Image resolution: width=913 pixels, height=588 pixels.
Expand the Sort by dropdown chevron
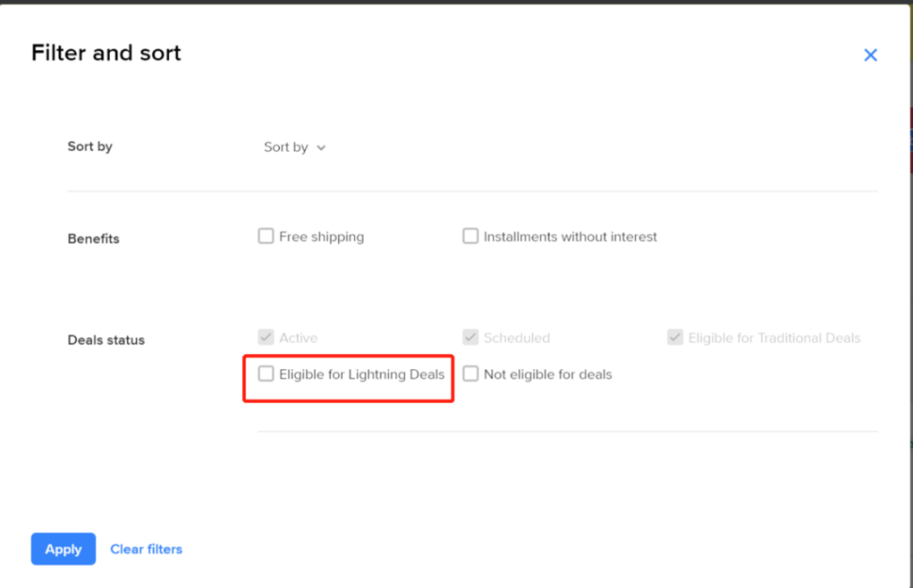click(x=321, y=147)
